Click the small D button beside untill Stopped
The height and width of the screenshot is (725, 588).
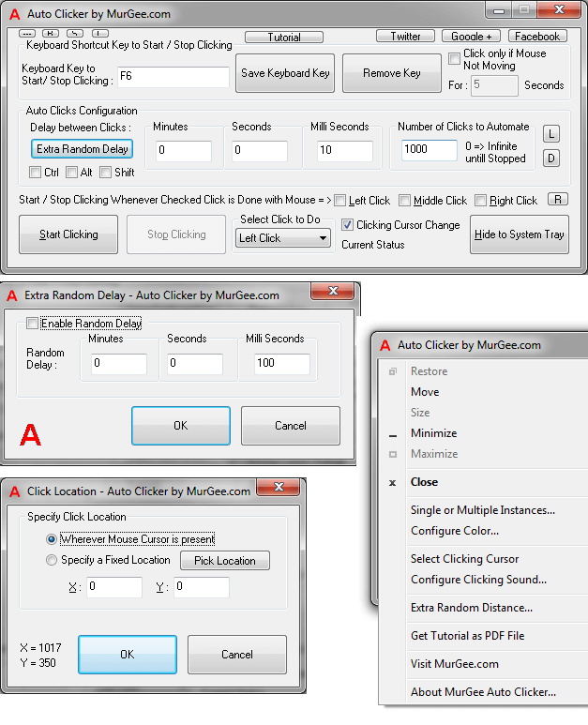[551, 159]
